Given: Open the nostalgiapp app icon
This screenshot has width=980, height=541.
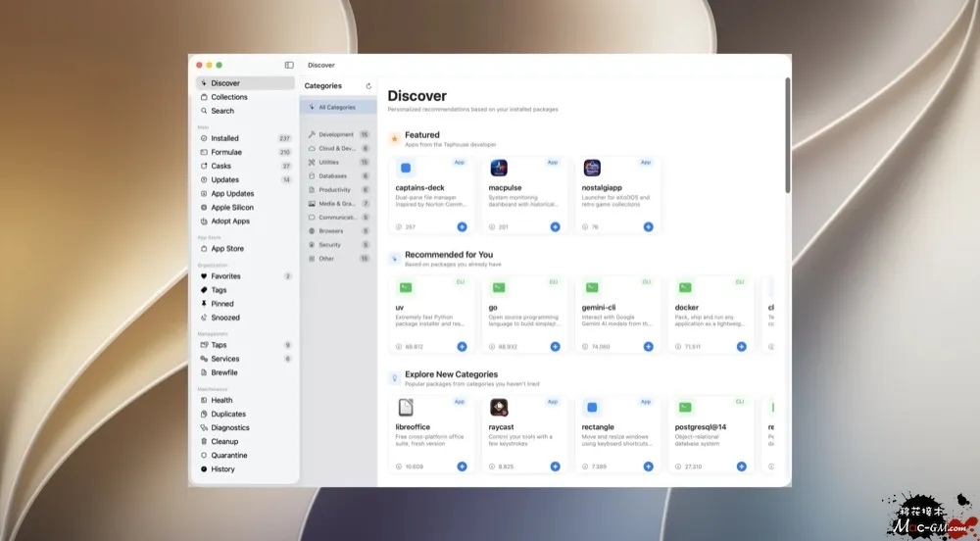Looking at the screenshot, I should point(592,168).
